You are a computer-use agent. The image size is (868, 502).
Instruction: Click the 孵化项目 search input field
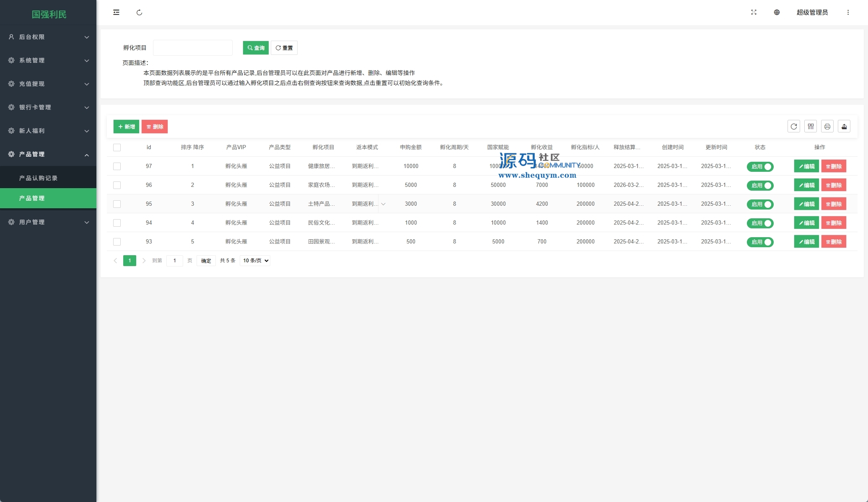pos(193,48)
